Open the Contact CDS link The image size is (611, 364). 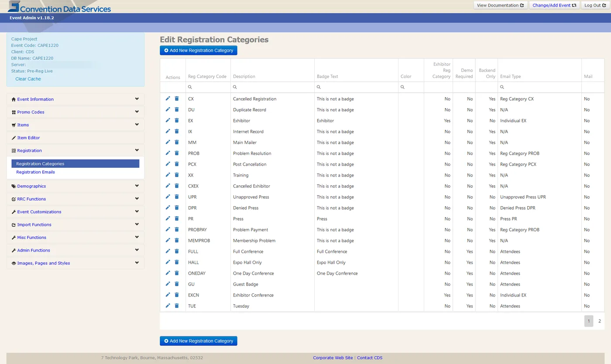[370, 358]
